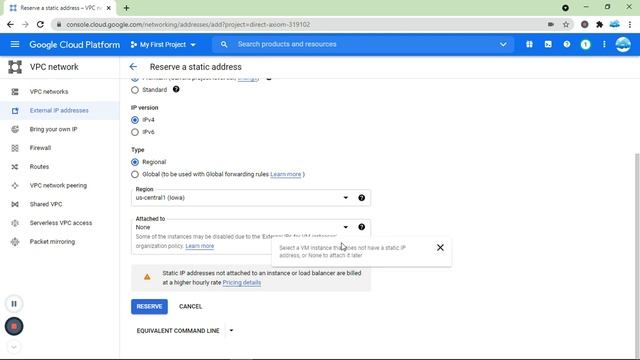Open the gift free trial icon
The height and width of the screenshot is (360, 640).
[529, 44]
